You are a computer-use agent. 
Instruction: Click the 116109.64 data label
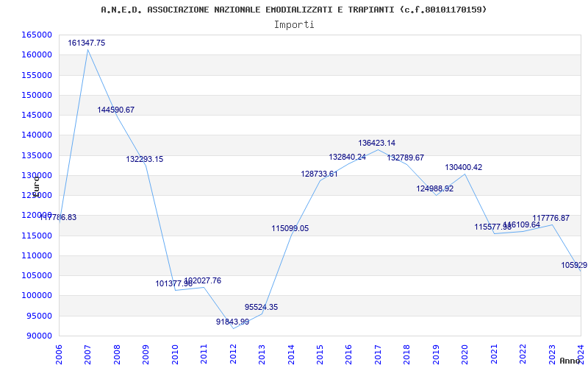(x=522, y=224)
